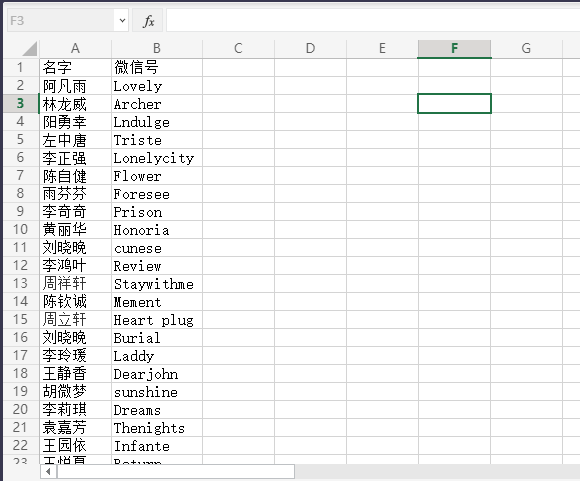Image resolution: width=580 pixels, height=481 pixels.
Task: Select the cell containing Thenights
Action: 157,427
